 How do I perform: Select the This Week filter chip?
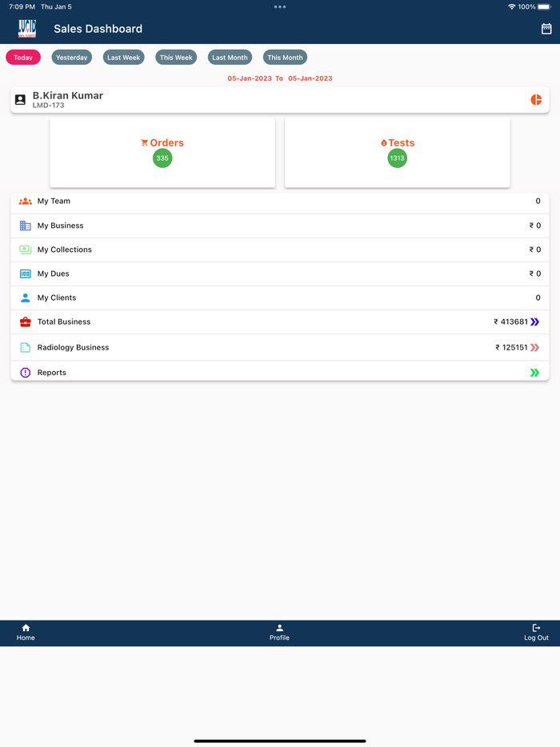tap(176, 57)
